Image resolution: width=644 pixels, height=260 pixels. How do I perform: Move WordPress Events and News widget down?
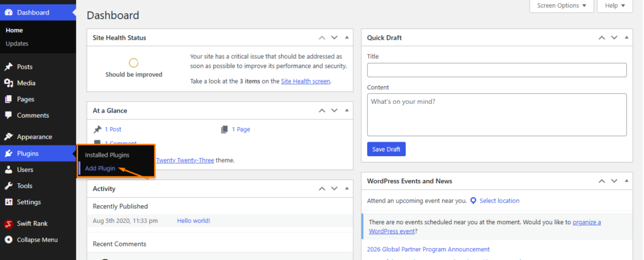click(x=614, y=181)
